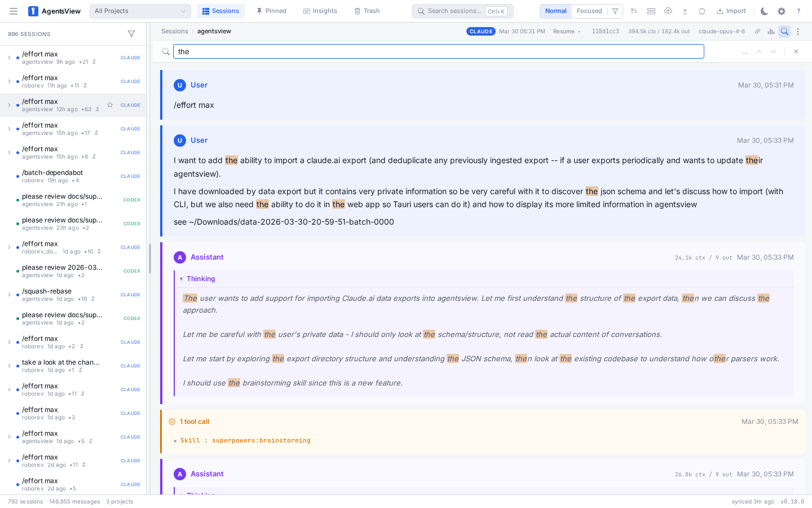The image size is (812, 508).
Task: Collapse the Thinking section
Action: click(197, 279)
